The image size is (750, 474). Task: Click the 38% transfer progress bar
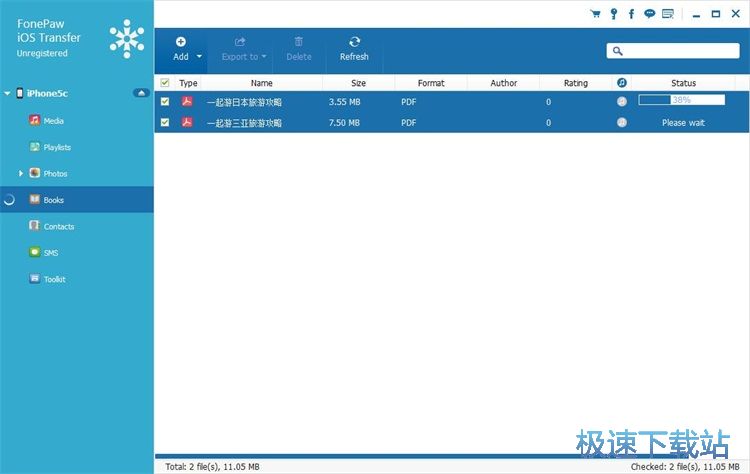681,101
